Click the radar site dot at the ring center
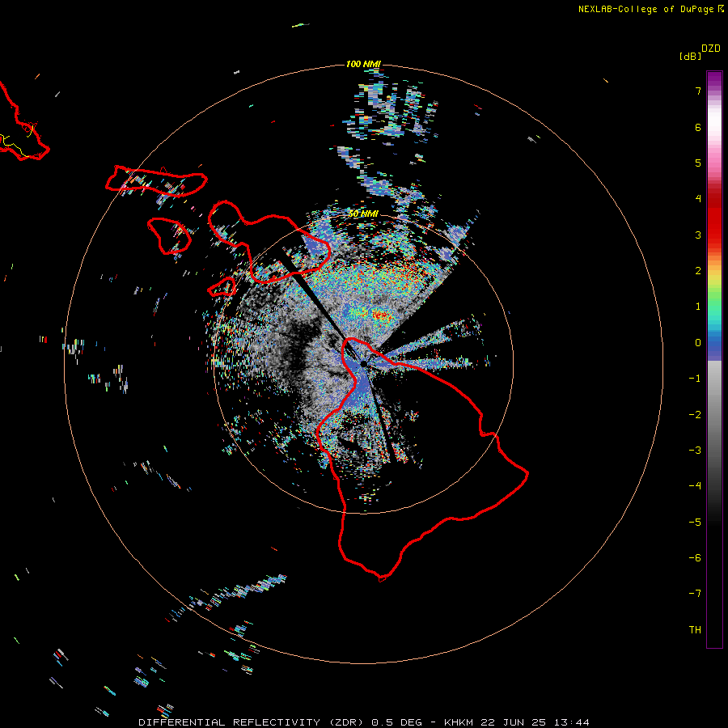The image size is (728, 728). (x=363, y=364)
